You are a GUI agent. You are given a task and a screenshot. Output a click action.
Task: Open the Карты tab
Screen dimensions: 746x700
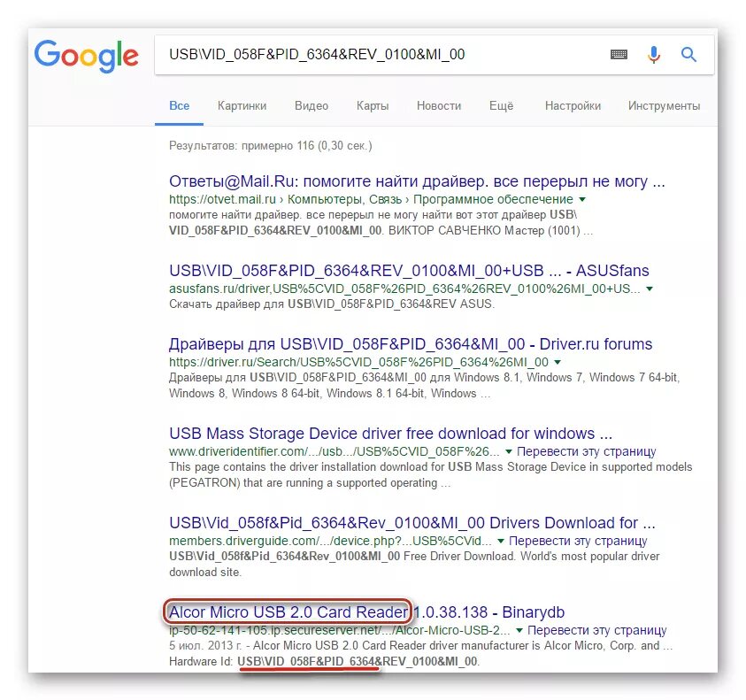tap(373, 105)
